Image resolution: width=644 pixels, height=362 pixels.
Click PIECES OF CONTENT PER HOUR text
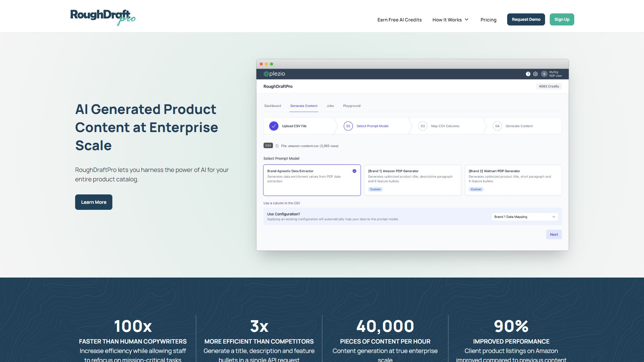coord(385,342)
